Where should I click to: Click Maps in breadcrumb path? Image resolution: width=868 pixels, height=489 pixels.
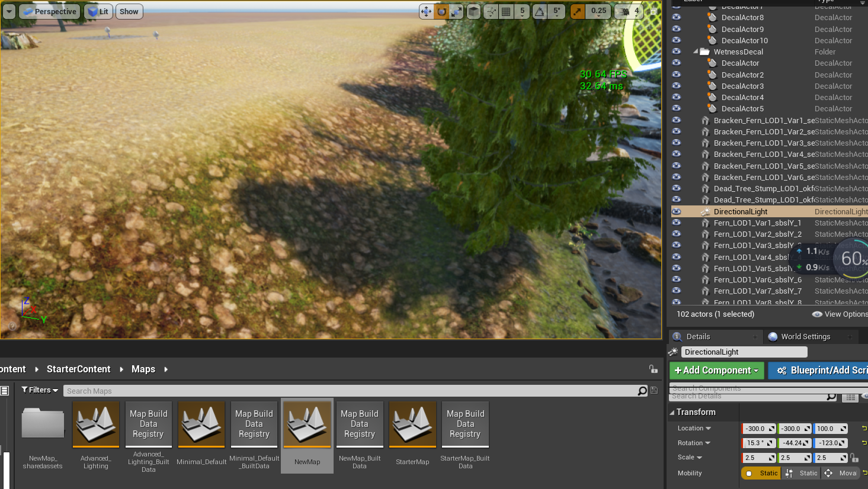click(x=143, y=369)
